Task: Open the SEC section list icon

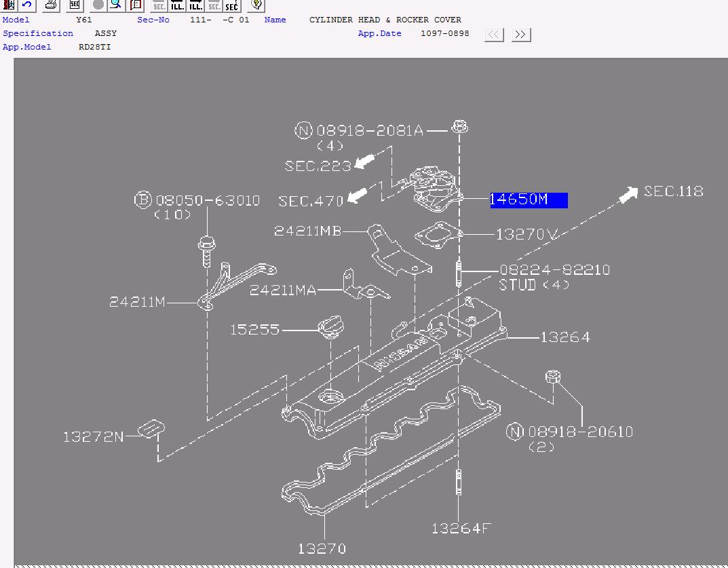Action: 75,5
